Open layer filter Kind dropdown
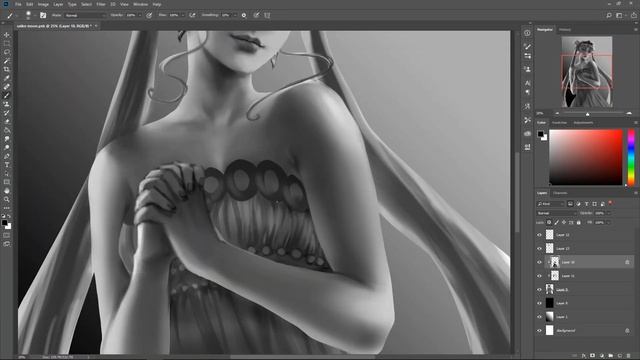Screen dimensions: 640x360 tap(551, 204)
